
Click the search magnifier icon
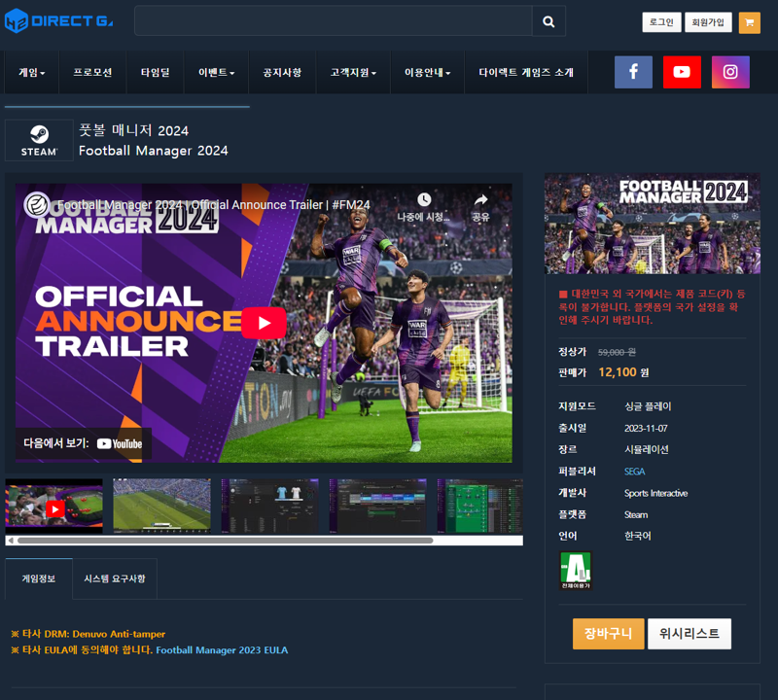click(548, 21)
